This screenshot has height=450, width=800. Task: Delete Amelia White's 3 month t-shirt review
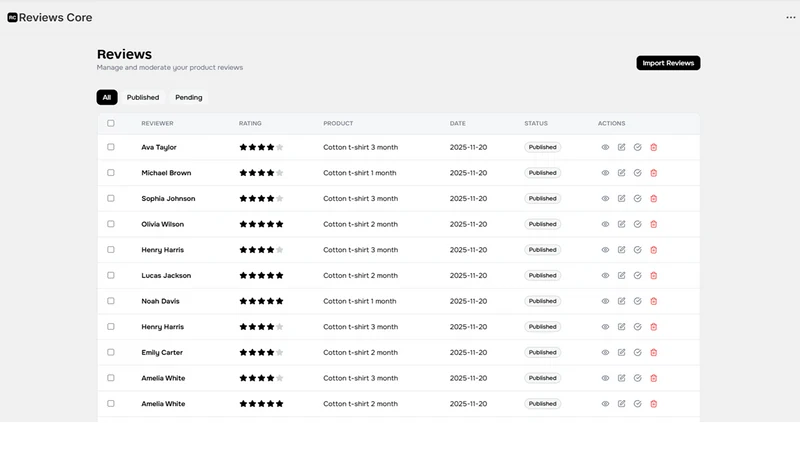pos(654,378)
